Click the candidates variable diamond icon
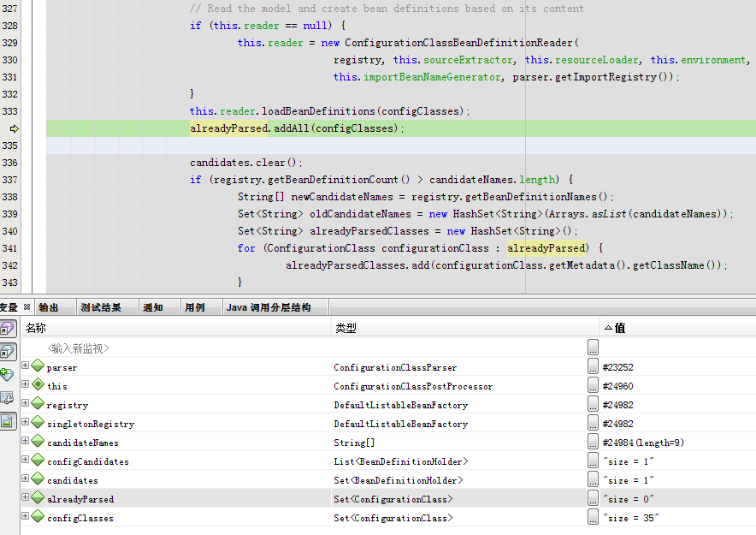756x535 pixels. (38, 479)
